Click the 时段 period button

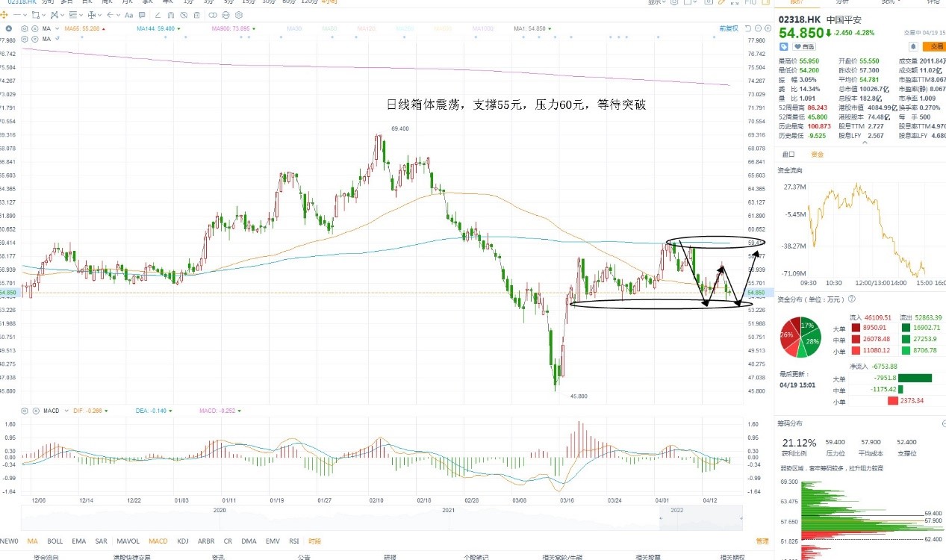click(x=314, y=541)
